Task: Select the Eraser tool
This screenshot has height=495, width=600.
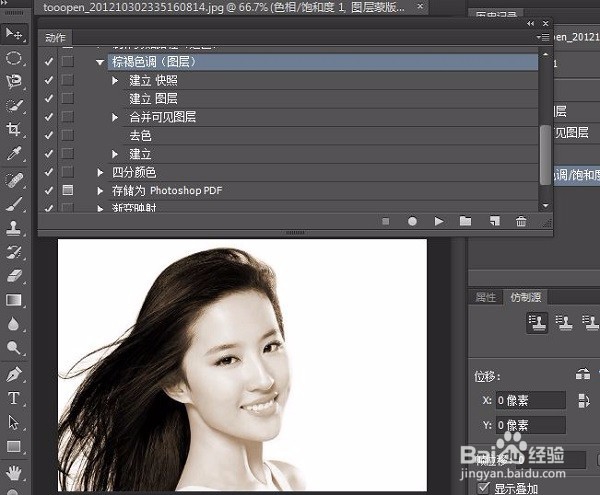Action: 14,275
